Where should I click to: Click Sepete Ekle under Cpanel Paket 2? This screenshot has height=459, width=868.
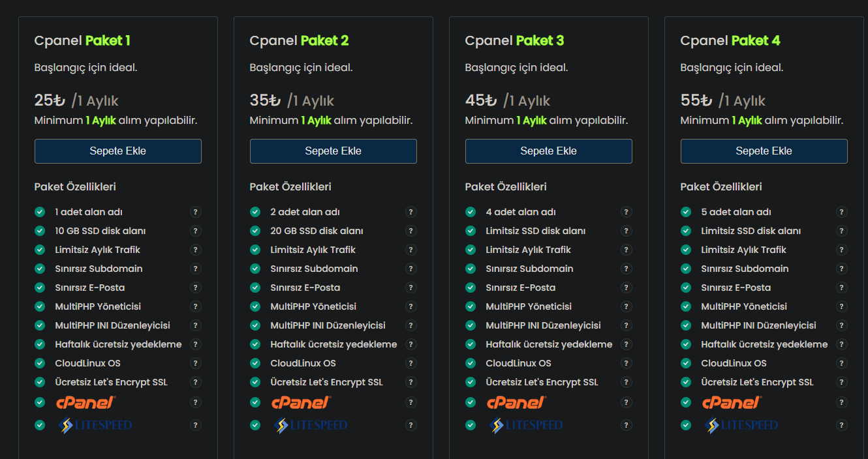[333, 151]
